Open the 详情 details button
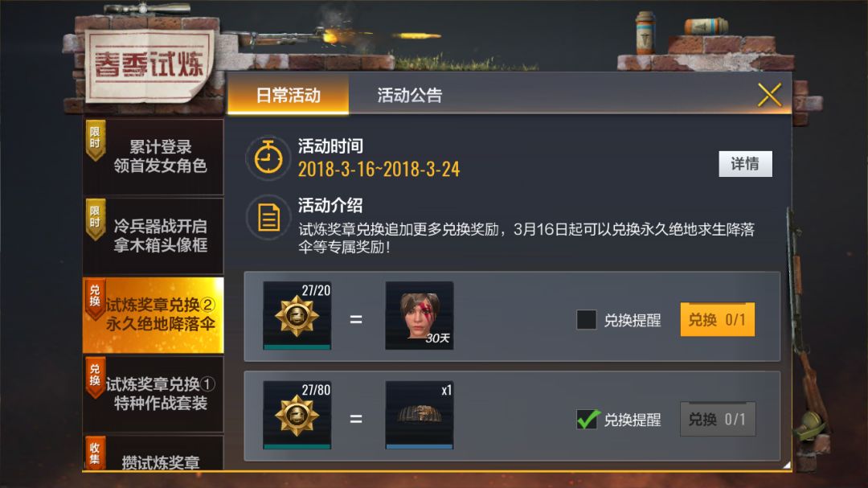868x488 pixels. tap(745, 164)
